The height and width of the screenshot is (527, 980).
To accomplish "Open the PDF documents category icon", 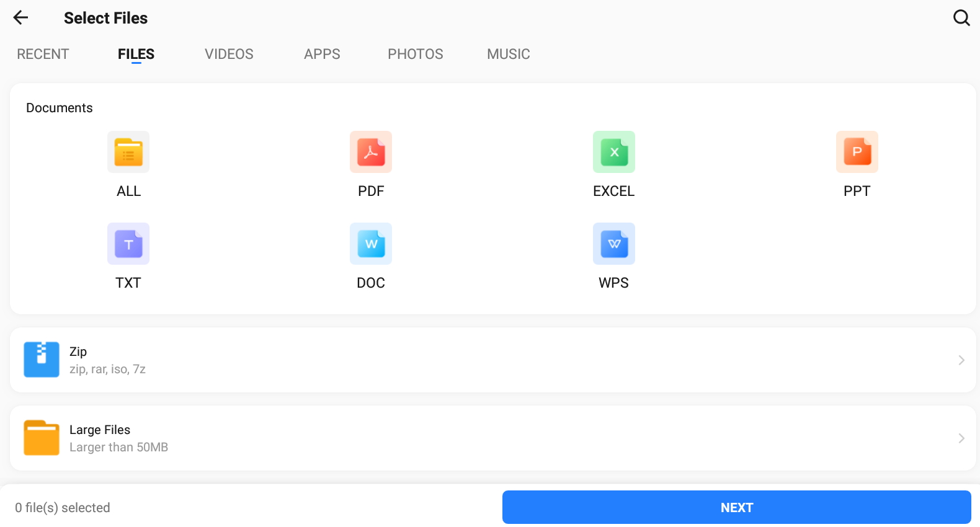I will [371, 152].
